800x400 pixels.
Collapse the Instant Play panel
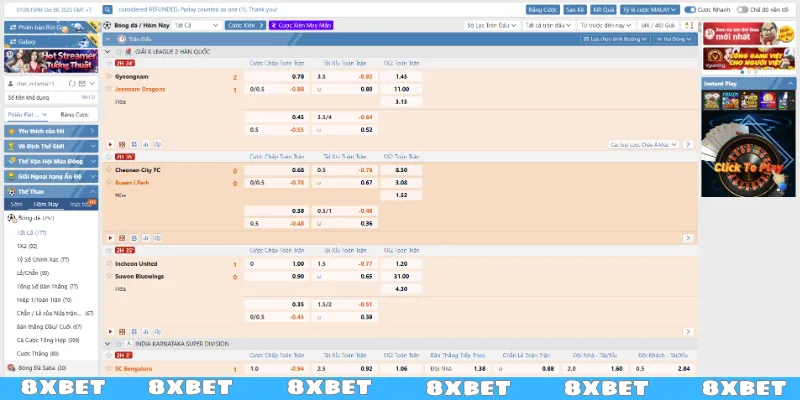pyautogui.click(x=789, y=84)
